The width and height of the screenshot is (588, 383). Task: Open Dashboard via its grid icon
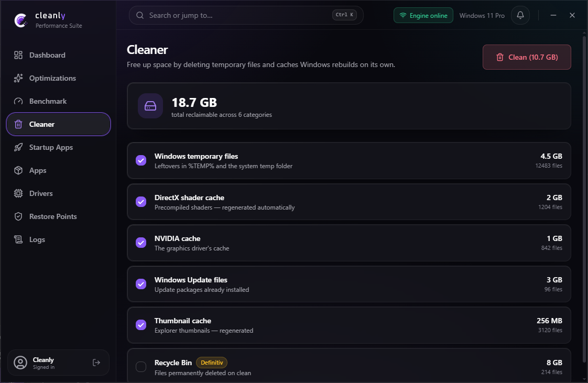click(18, 55)
